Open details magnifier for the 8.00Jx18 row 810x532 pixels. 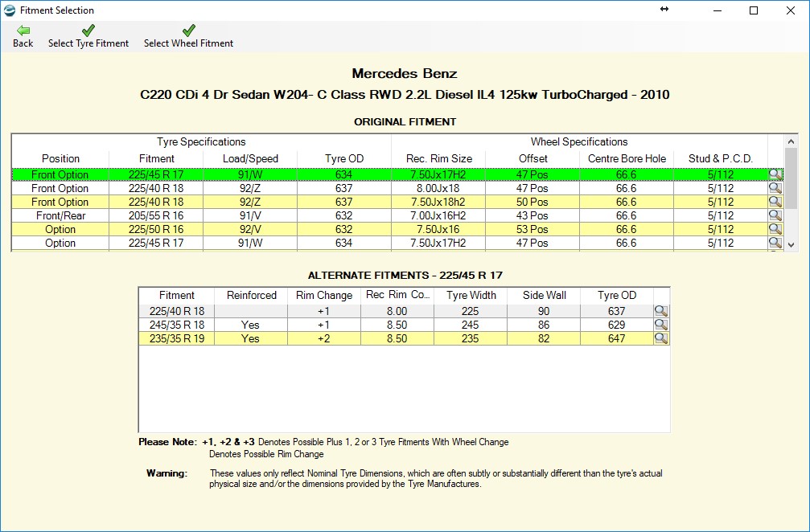[x=775, y=188]
